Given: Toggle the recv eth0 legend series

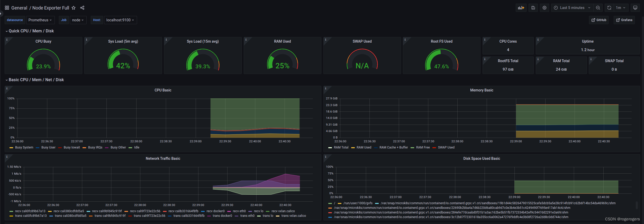Looking at the screenshot, I should coord(239,211).
